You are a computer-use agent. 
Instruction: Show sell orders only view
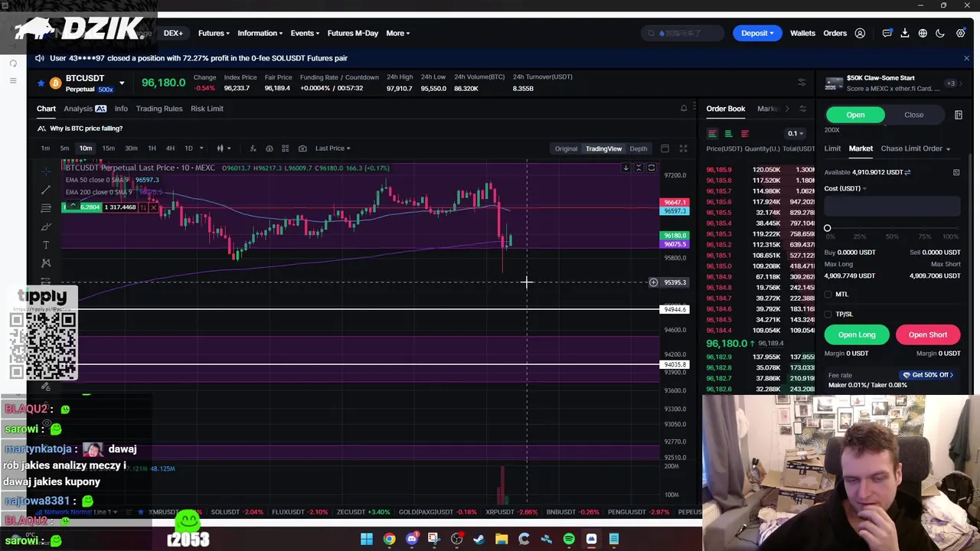[744, 133]
